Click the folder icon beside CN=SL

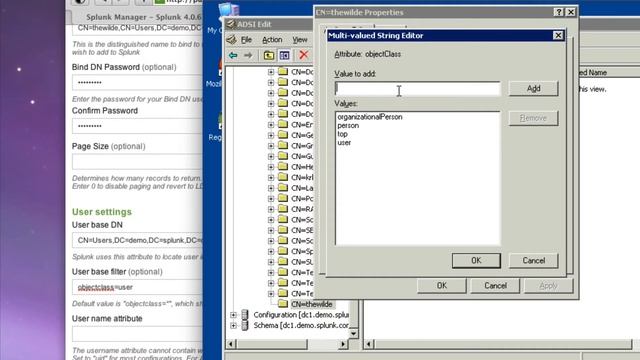(282, 262)
